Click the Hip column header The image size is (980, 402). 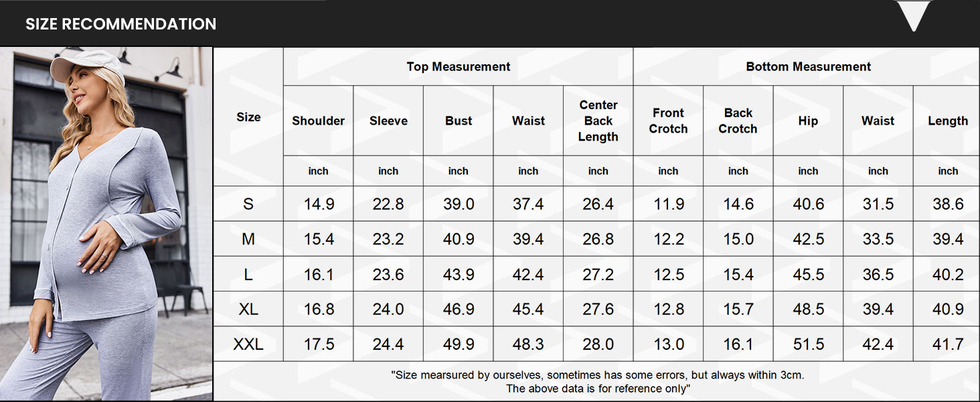(x=808, y=121)
